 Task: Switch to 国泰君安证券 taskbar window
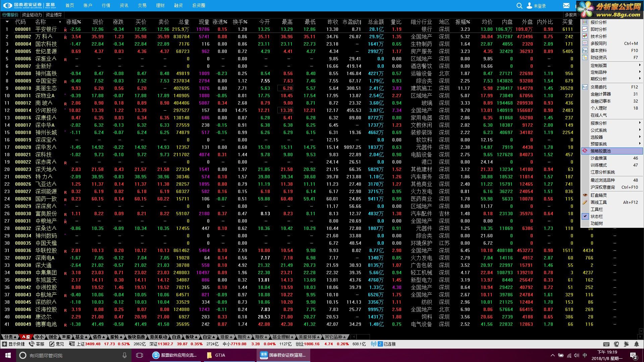click(283, 355)
